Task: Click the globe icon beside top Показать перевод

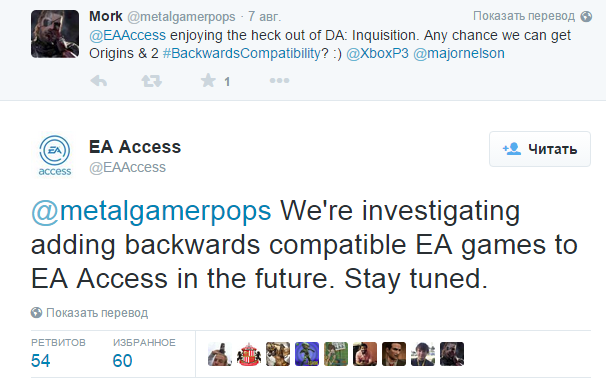Action: [x=586, y=16]
